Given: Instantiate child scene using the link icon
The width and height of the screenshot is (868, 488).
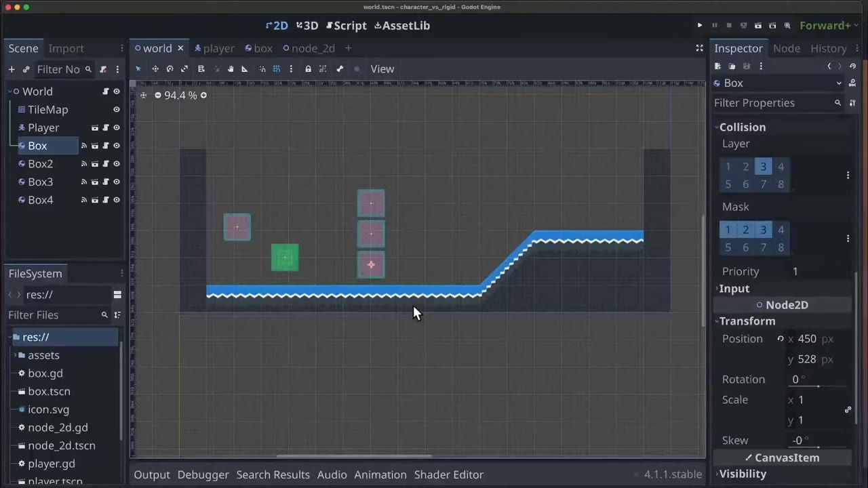Looking at the screenshot, I should pos(26,69).
